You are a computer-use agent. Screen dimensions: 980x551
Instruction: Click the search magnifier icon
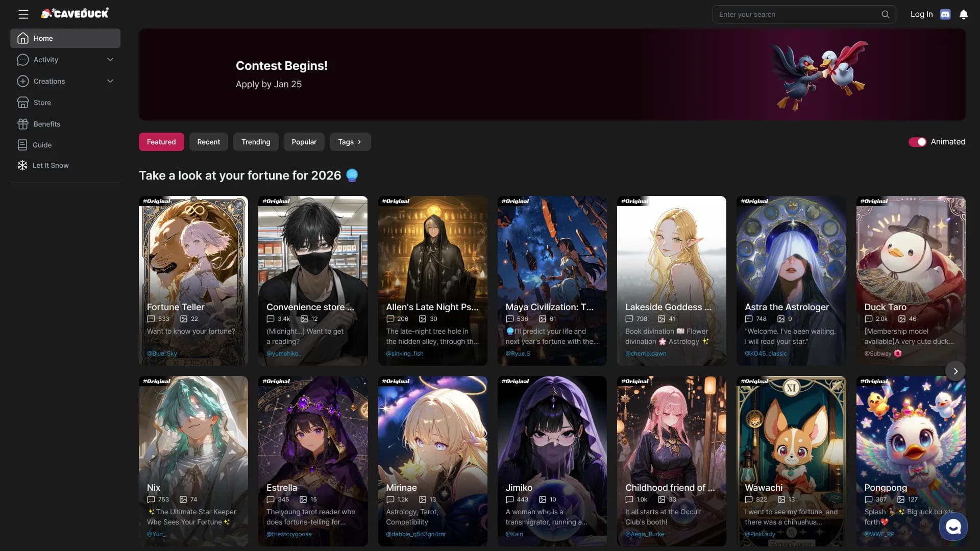[x=886, y=14]
